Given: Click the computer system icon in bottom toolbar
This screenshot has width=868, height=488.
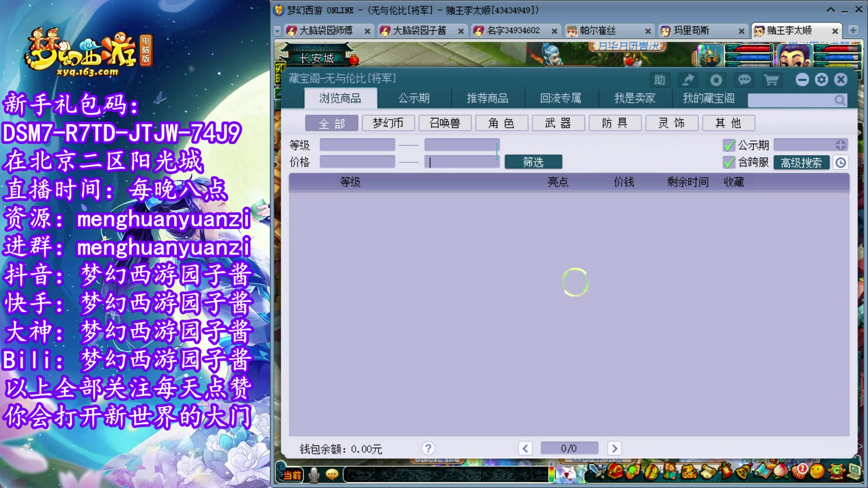Looking at the screenshot, I should click(854, 472).
